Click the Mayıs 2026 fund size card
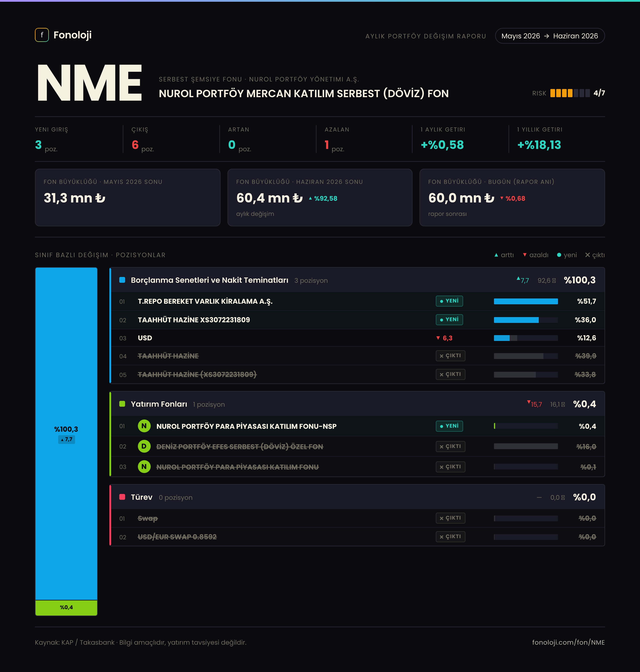 tap(128, 197)
